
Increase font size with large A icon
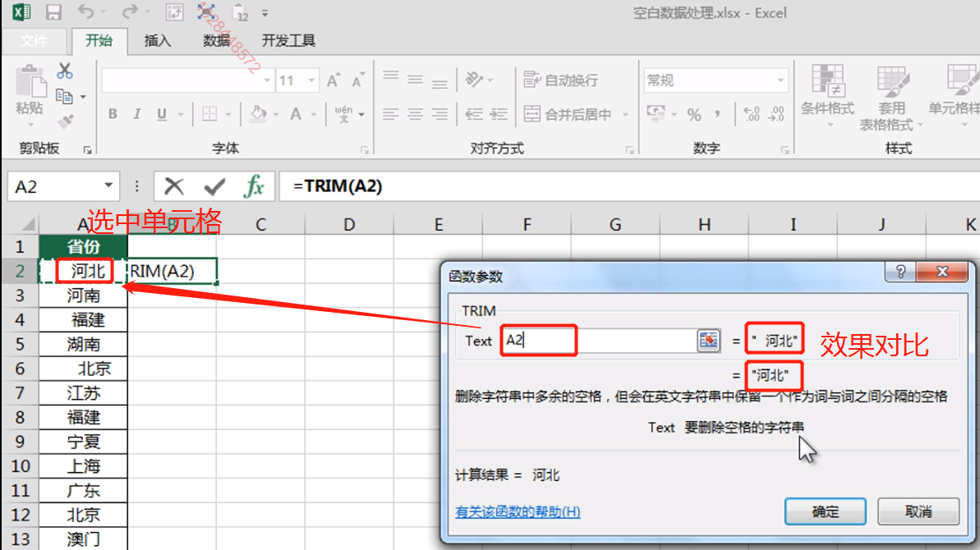pyautogui.click(x=334, y=80)
